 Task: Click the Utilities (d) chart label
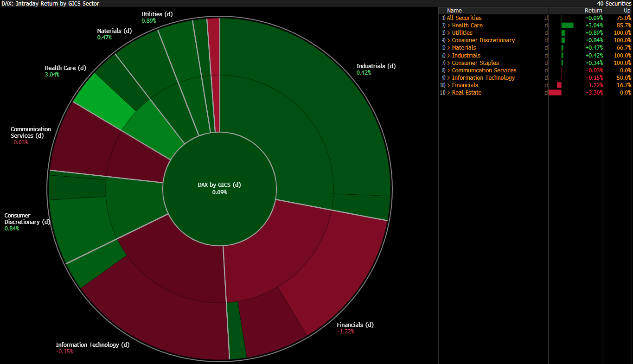pos(157,14)
